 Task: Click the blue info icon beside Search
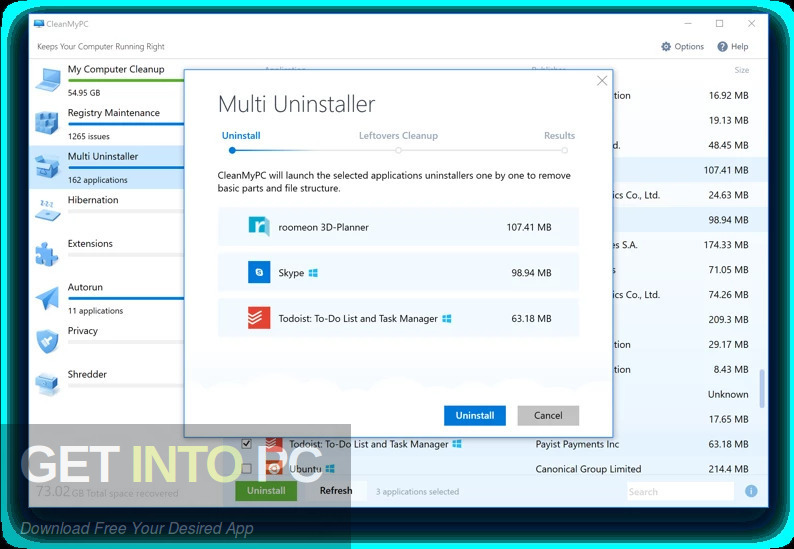(751, 491)
